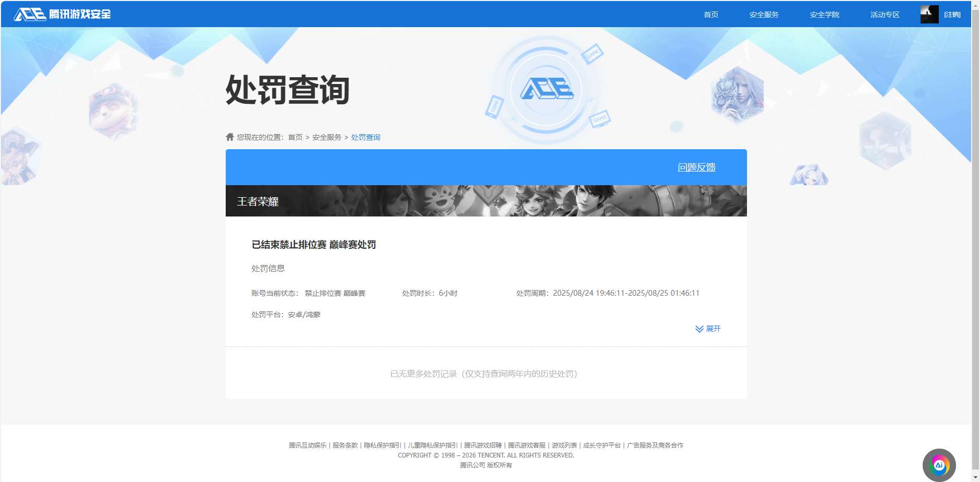The width and height of the screenshot is (980, 482).
Task: Open the 隐私保护指引 footer link
Action: (x=382, y=445)
